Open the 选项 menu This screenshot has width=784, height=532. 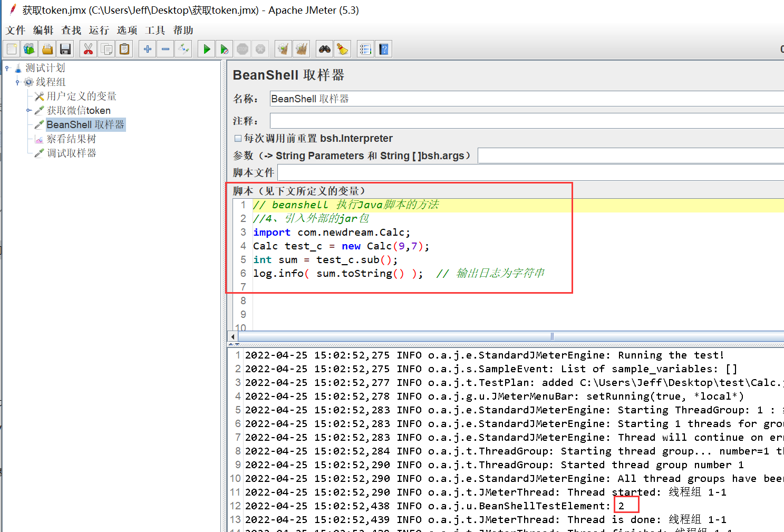click(127, 30)
